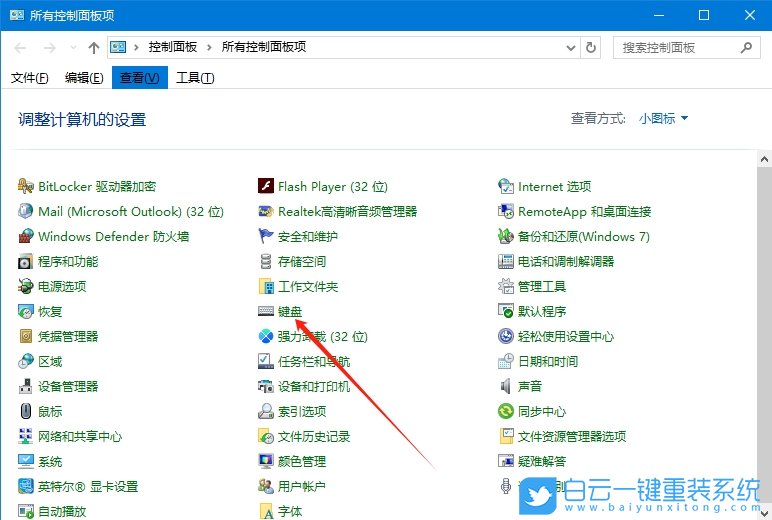Open the 文件(F) menu
The height and width of the screenshot is (520, 772).
pos(30,78)
